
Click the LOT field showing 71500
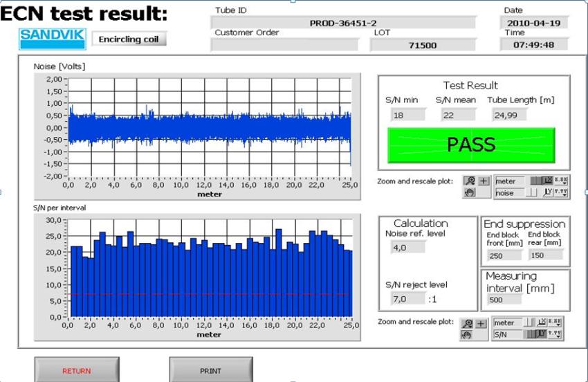click(x=423, y=45)
